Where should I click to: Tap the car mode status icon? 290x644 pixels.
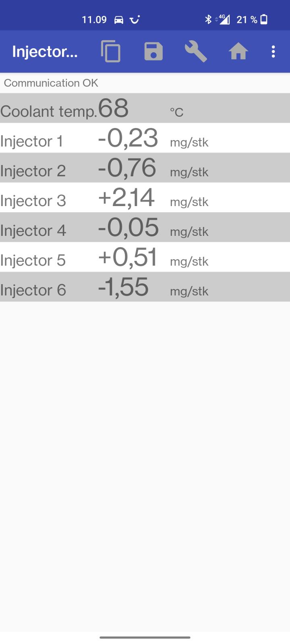119,20
